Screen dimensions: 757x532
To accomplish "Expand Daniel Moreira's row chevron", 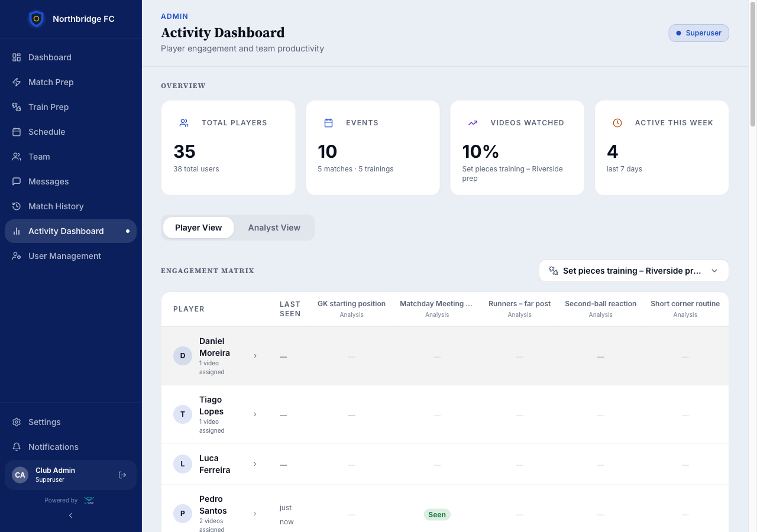I will pyautogui.click(x=255, y=356).
